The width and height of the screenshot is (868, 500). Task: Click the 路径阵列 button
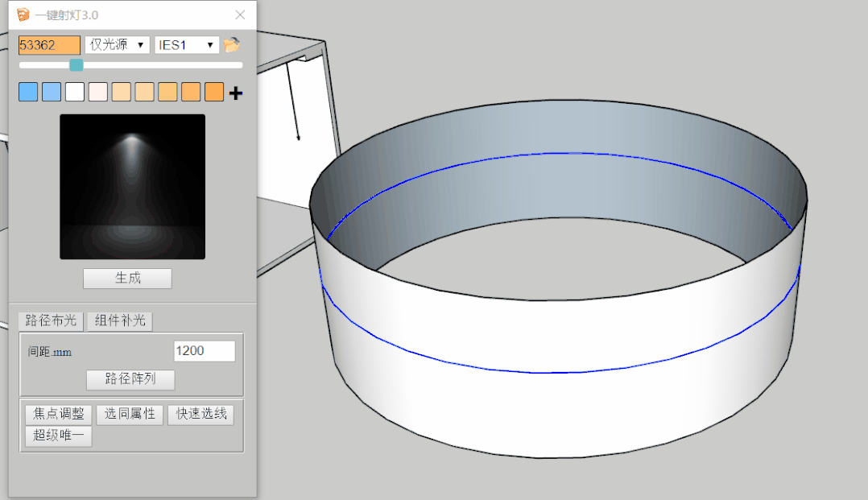coord(130,378)
